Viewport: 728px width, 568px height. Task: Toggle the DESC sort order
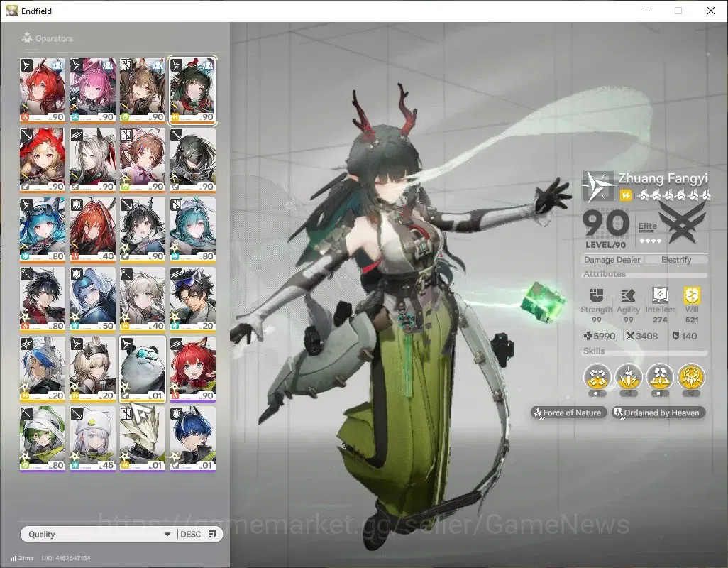(x=190, y=535)
